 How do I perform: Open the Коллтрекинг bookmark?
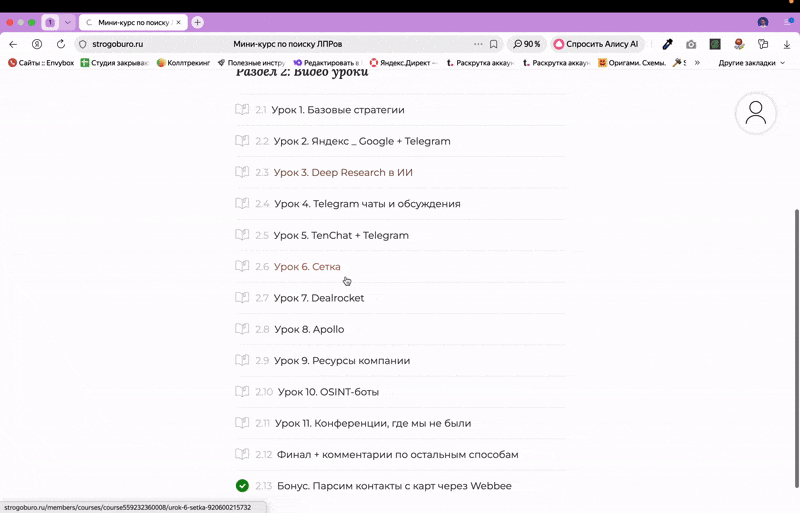[183, 63]
